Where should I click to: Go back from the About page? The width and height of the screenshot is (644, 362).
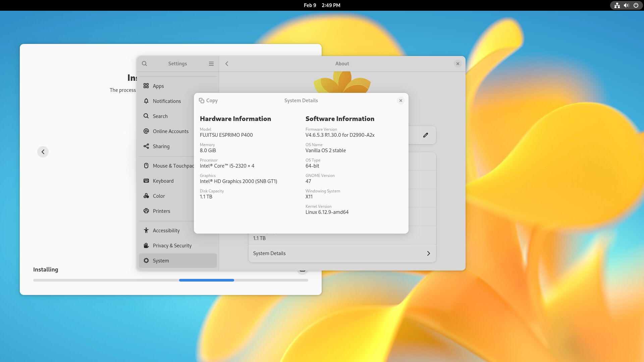227,64
